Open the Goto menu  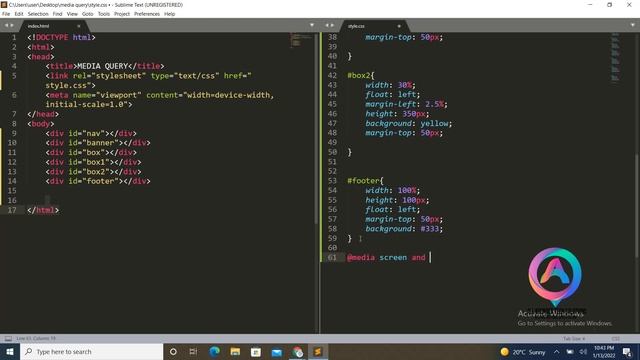click(87, 14)
